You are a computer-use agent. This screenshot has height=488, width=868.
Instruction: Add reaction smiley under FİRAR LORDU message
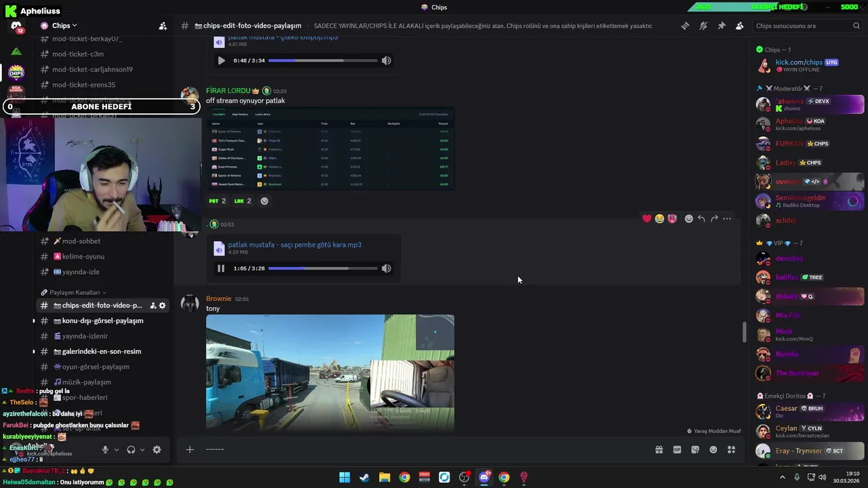coord(264,201)
